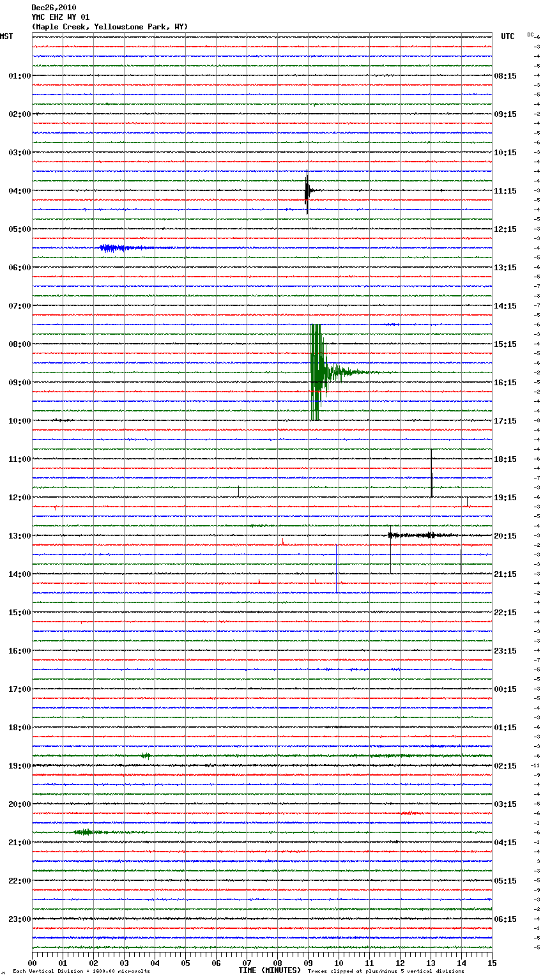
Task: Click minute tick label 15 on time axis
Action: point(492,963)
